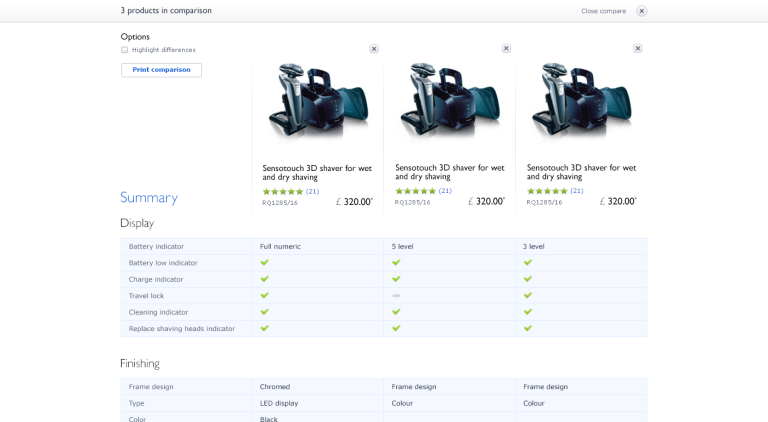Open the first product's (21) reviews link
768x422 pixels.
click(312, 191)
